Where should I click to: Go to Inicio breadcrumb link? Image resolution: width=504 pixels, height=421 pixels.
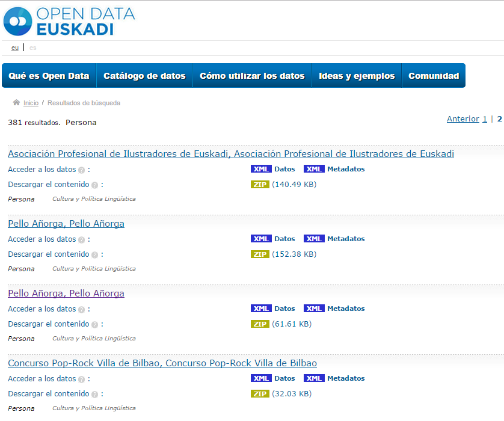[31, 103]
